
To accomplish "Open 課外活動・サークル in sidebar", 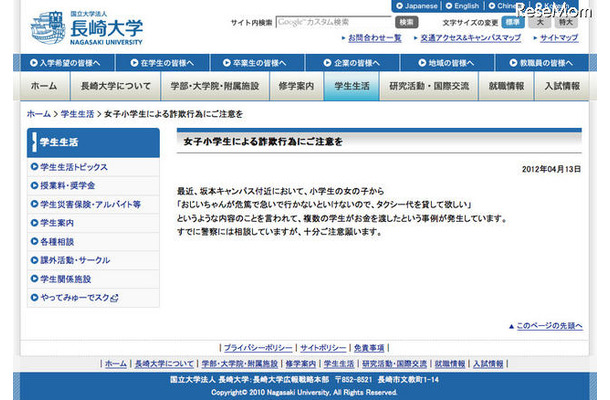I will (93, 260).
